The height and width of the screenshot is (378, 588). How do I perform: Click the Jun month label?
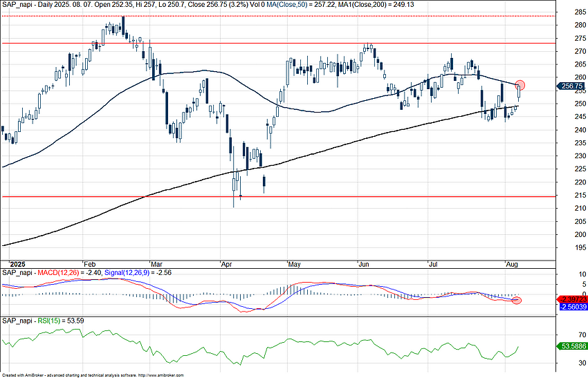(x=364, y=265)
